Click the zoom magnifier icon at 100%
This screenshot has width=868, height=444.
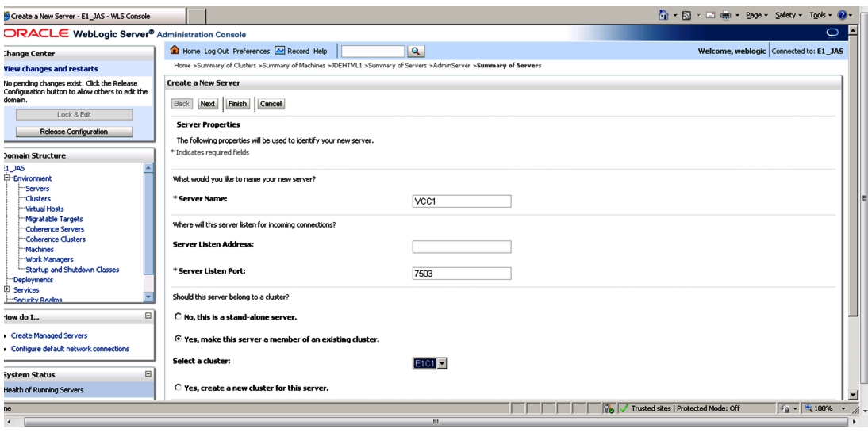pos(808,408)
